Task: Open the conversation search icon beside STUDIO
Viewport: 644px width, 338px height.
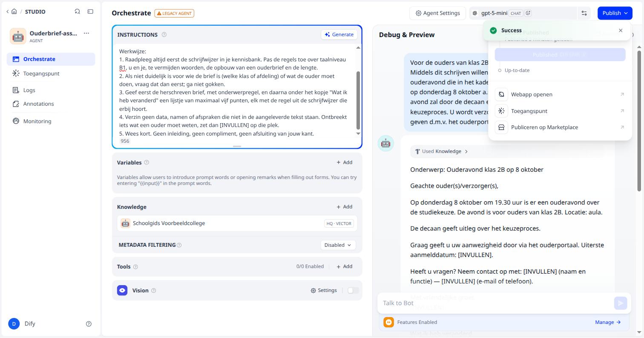Action: pos(77,12)
